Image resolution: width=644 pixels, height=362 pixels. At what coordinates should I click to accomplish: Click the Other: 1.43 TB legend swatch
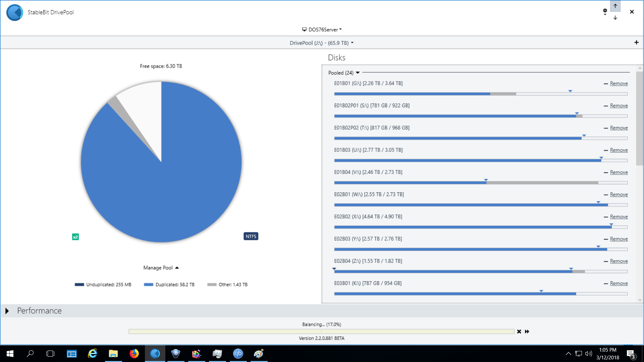pos(212,285)
